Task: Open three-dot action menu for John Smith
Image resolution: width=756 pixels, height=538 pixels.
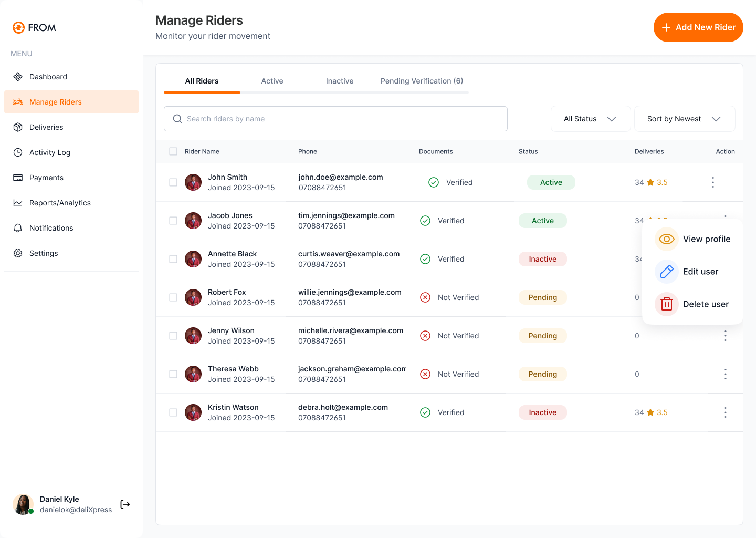Action: (712, 182)
